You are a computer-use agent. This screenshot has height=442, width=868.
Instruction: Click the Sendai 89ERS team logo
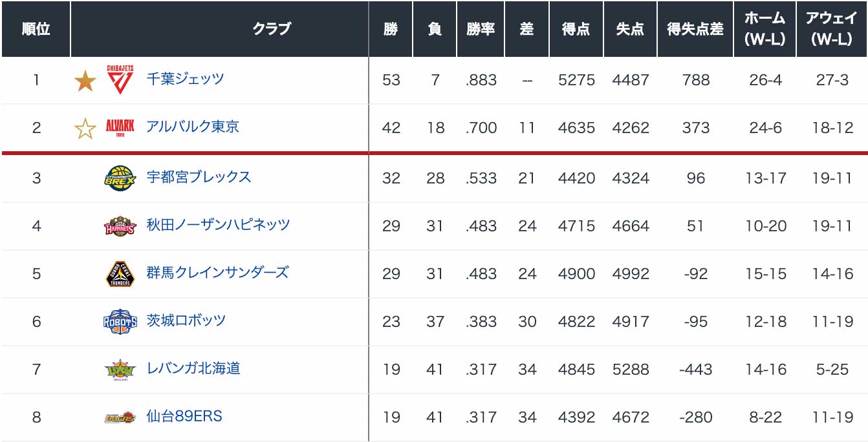click(x=120, y=417)
